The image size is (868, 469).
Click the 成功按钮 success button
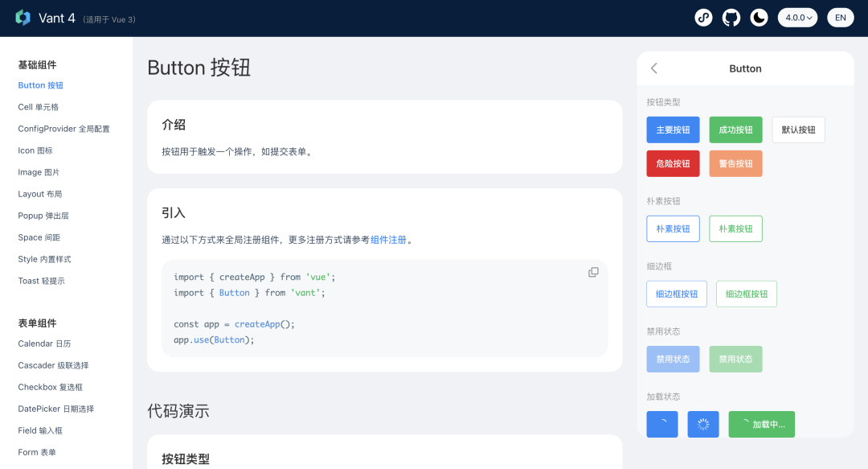(x=735, y=130)
